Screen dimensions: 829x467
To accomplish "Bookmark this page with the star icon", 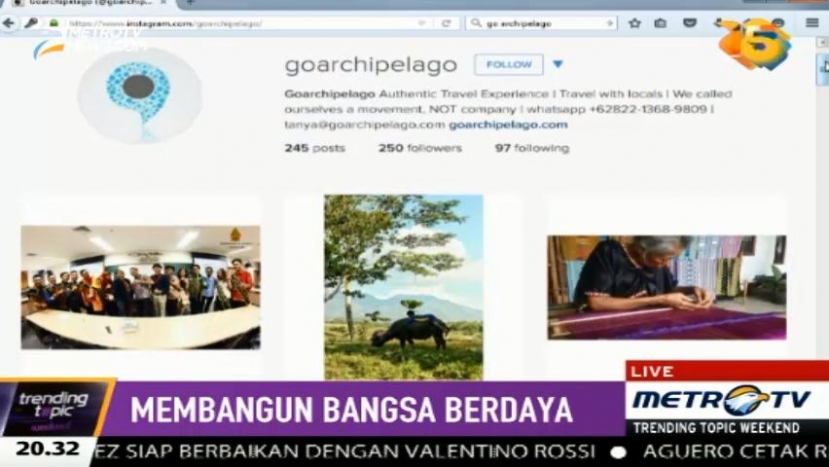I will click(x=634, y=23).
